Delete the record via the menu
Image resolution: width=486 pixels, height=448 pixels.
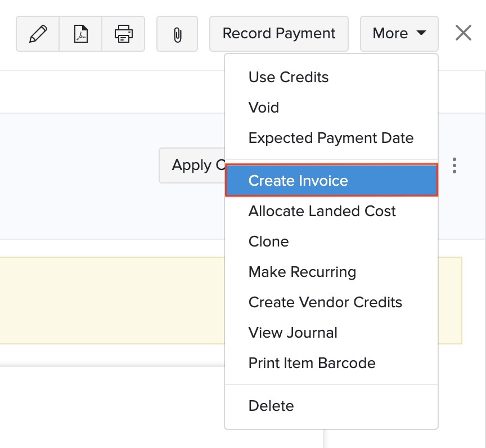pos(271,406)
